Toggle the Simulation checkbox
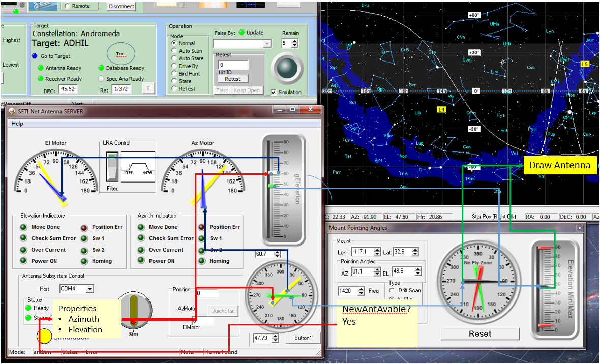Image resolution: width=600 pixels, height=364 pixels. click(x=274, y=92)
